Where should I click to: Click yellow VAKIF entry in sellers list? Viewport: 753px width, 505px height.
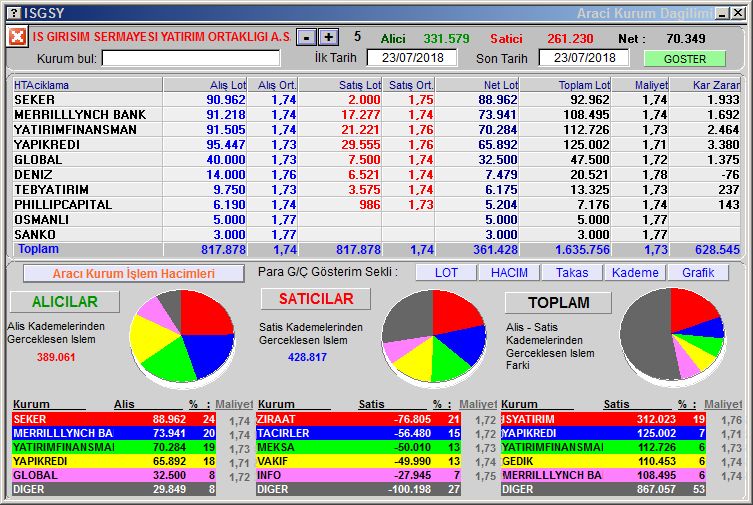point(358,461)
